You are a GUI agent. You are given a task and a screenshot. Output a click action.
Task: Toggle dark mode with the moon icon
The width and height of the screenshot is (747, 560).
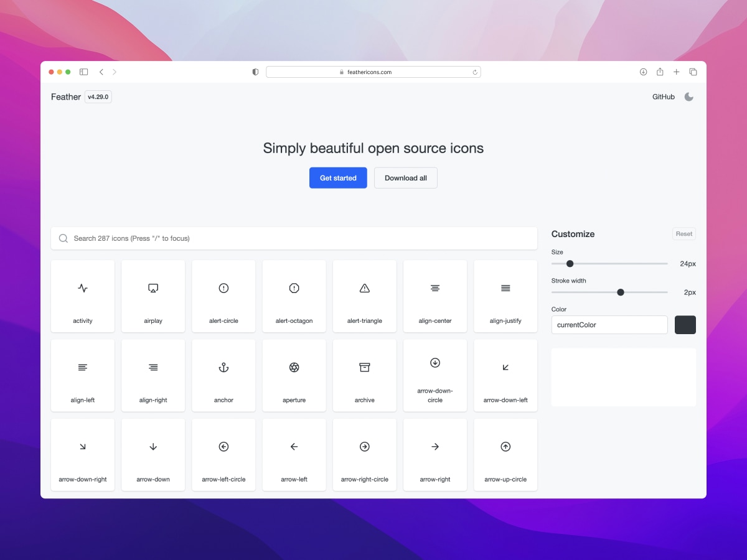688,96
